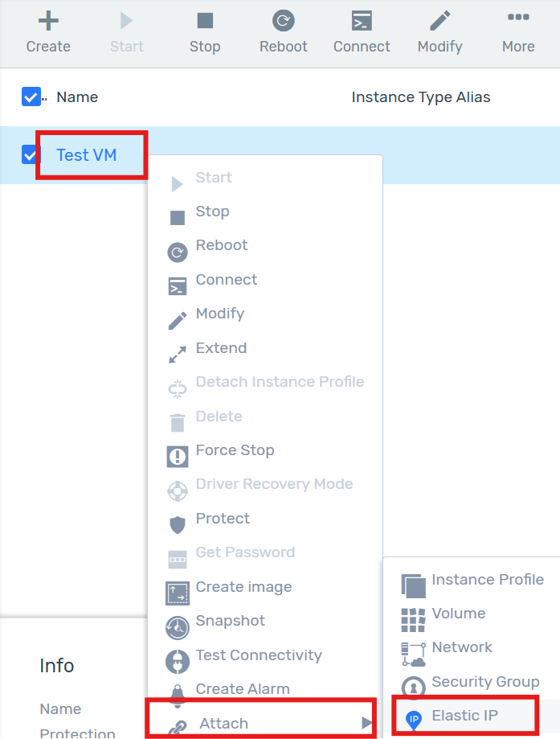Toggle the Name column header checkbox

pos(30,96)
